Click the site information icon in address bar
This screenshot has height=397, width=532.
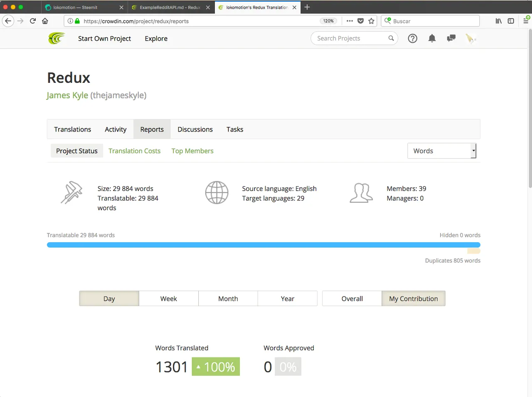pos(70,21)
